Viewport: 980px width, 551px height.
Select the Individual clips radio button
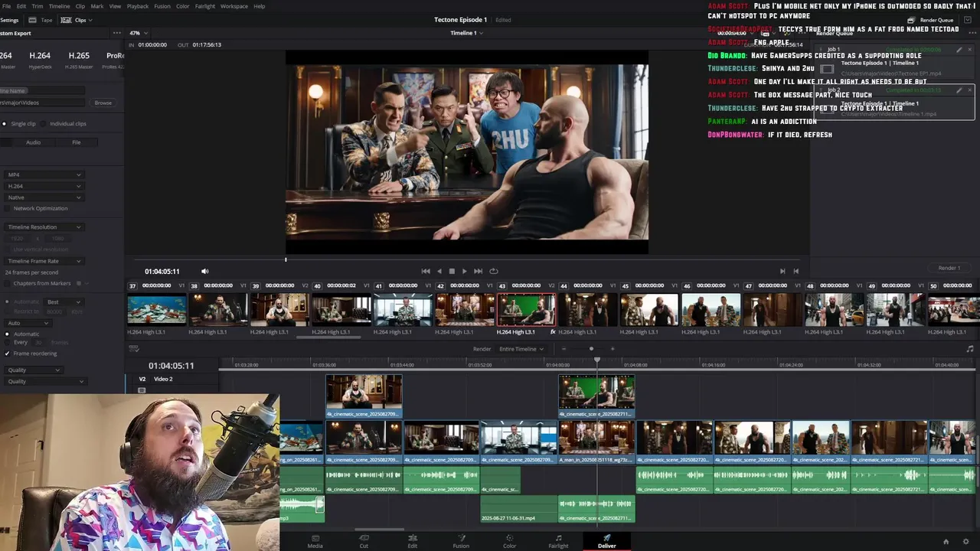(44, 123)
